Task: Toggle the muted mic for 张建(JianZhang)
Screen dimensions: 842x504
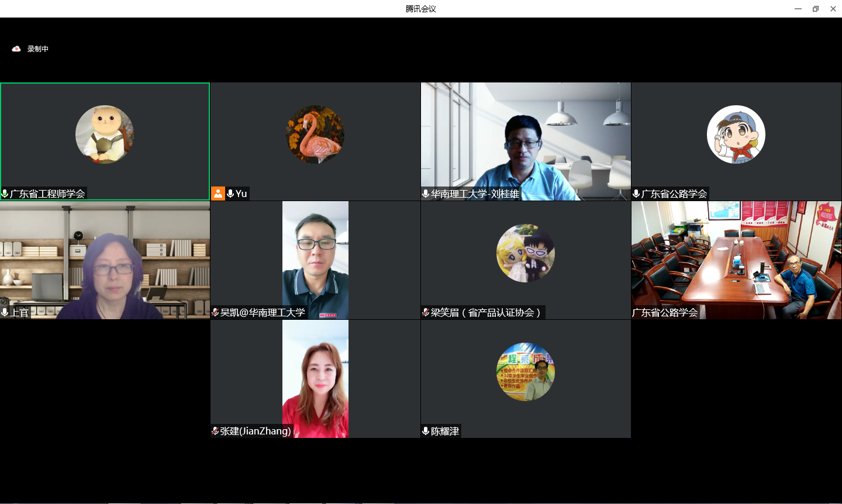Action: coord(215,431)
